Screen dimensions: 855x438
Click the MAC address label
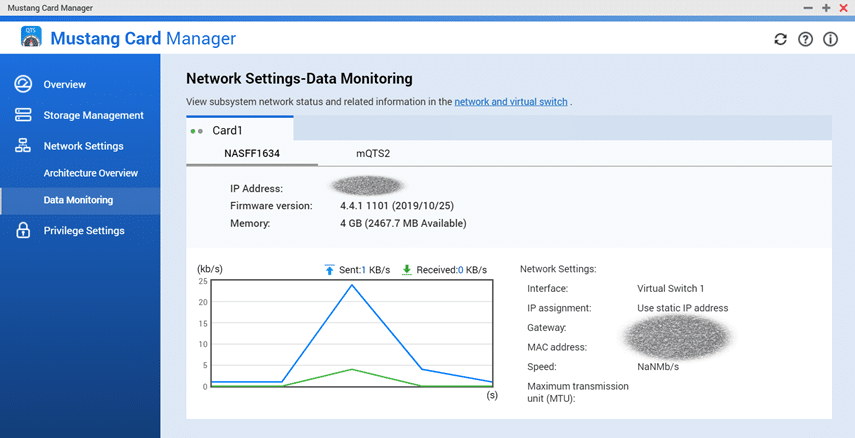tap(557, 347)
